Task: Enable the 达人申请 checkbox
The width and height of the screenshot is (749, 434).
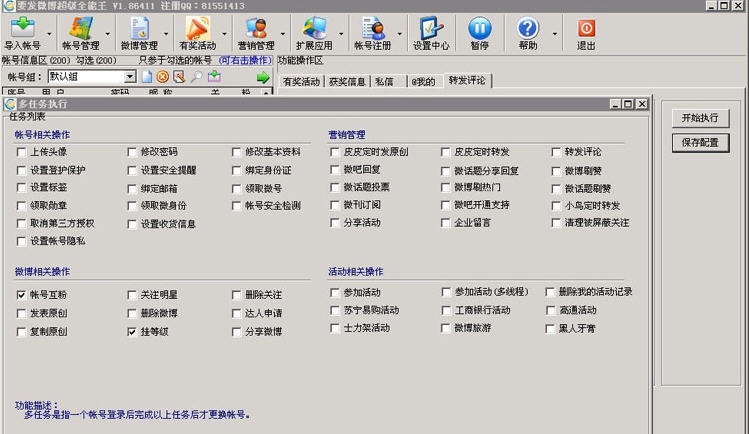Action: pos(236,314)
